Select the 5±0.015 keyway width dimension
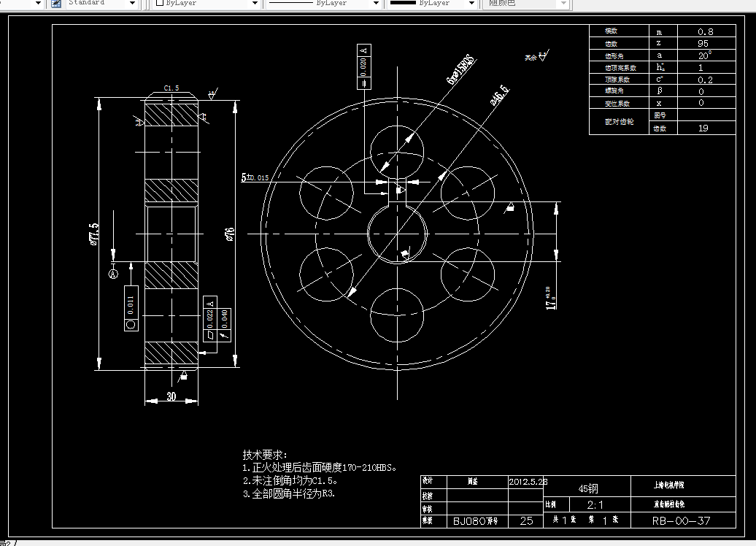Image resolution: width=756 pixels, height=546 pixels. [255, 177]
